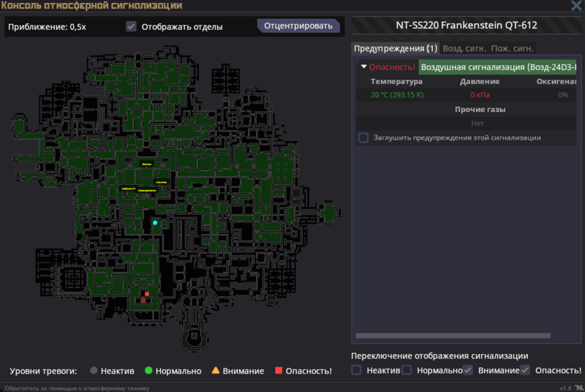This screenshot has height=392, width=585.
Task: Click the cyan console marker on the map
Action: click(x=155, y=222)
